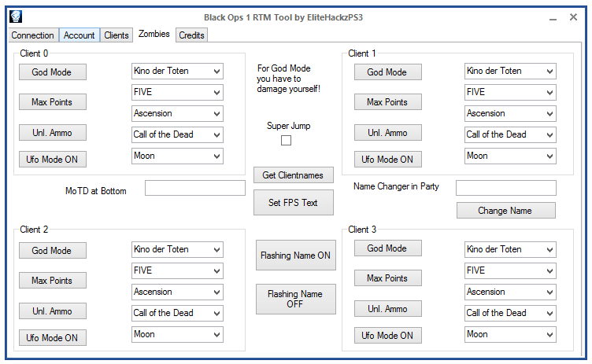Turn on Ufo Mode for Client 0
592x364 pixels.
point(53,159)
